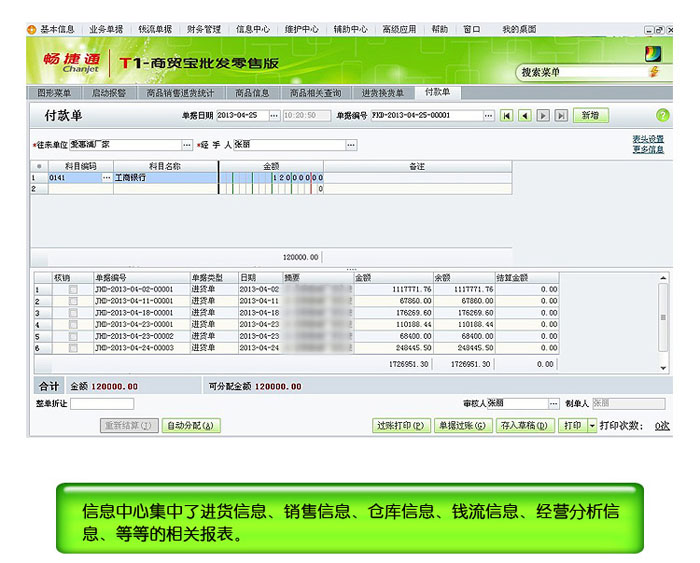Go to next record arrow icon
This screenshot has height=563, width=700.
(543, 116)
